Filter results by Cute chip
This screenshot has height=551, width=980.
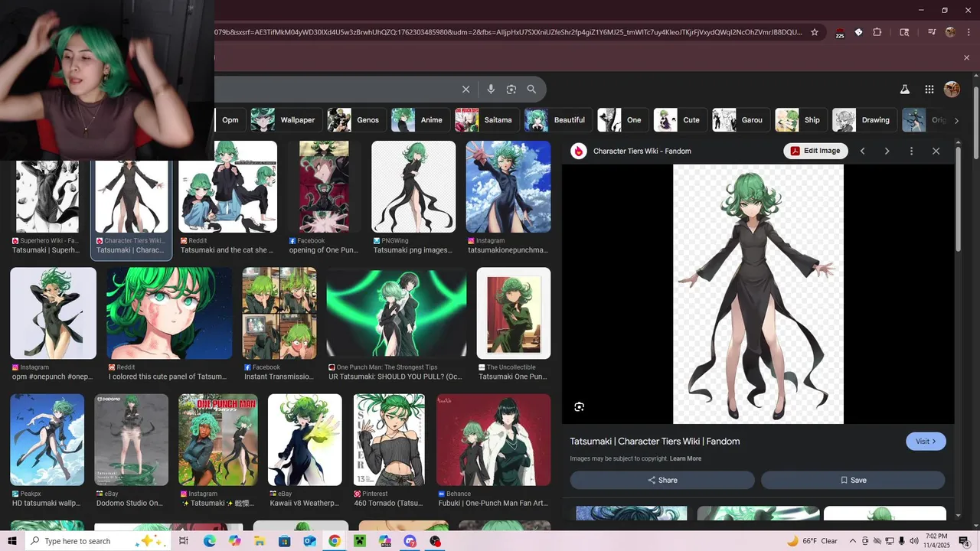(679, 119)
